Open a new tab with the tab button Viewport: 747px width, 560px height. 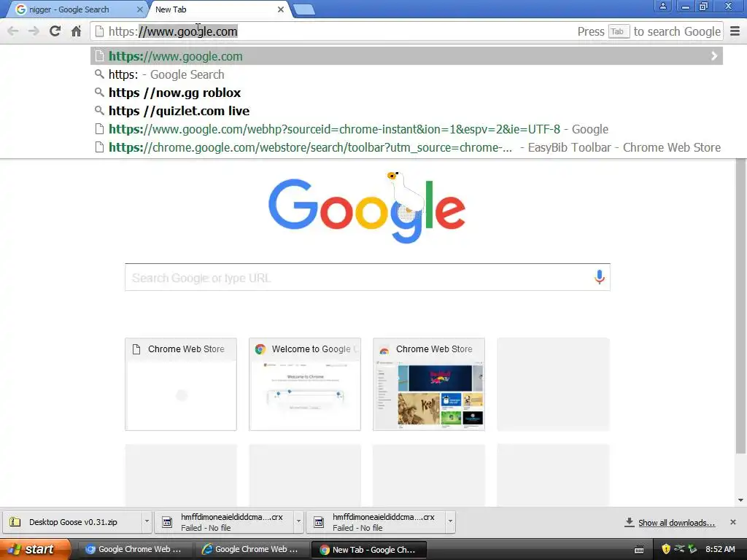coord(304,9)
